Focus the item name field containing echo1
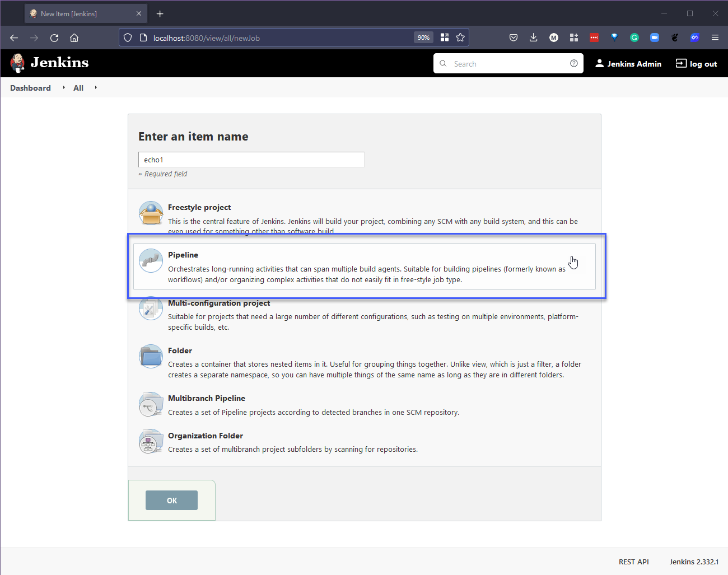728x575 pixels. (251, 160)
